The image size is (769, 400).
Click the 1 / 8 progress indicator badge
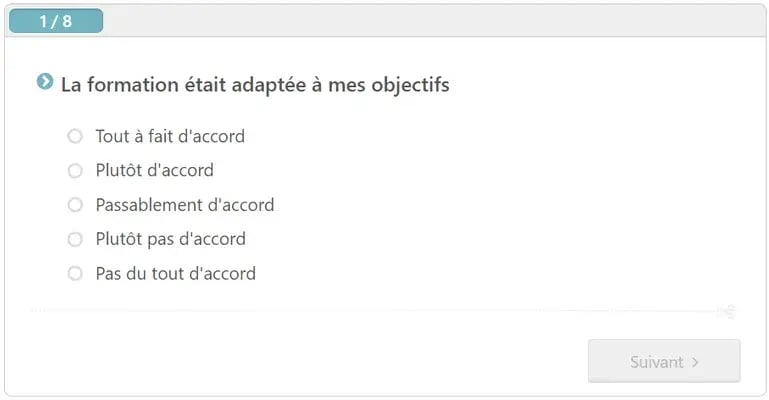point(56,21)
